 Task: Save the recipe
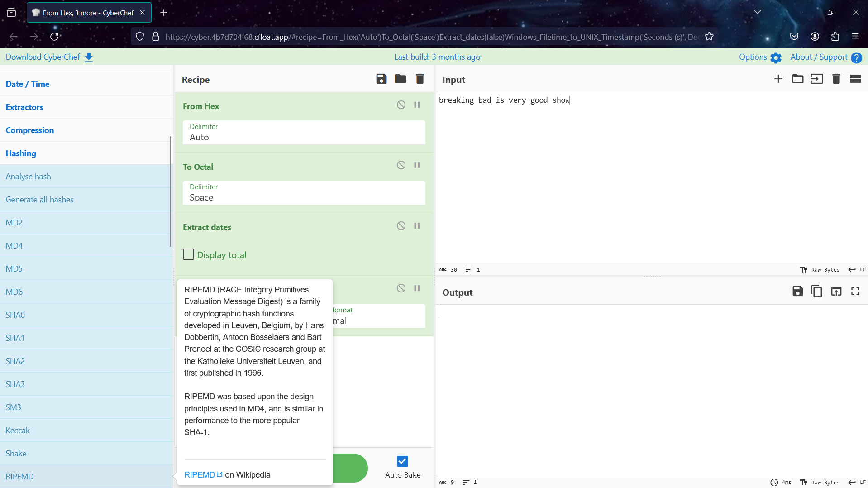pyautogui.click(x=381, y=79)
